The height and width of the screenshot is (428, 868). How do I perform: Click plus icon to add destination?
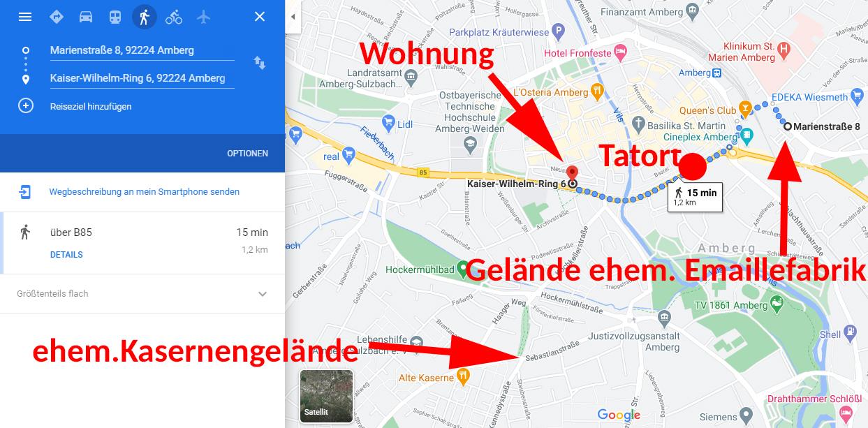click(26, 106)
